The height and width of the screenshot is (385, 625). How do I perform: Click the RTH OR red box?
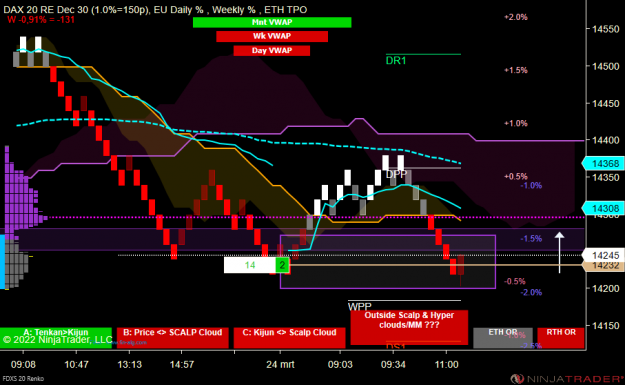point(560,338)
